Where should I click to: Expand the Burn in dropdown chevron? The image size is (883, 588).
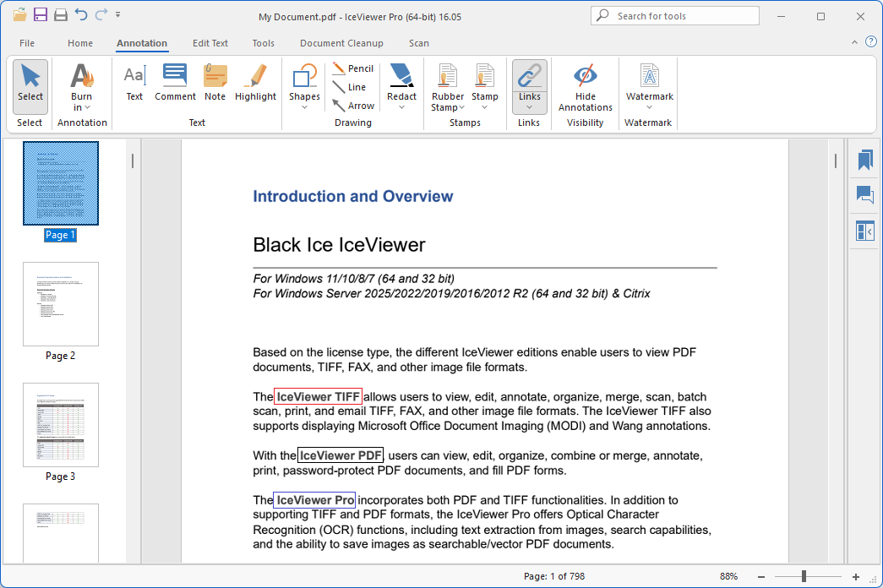[x=87, y=107]
